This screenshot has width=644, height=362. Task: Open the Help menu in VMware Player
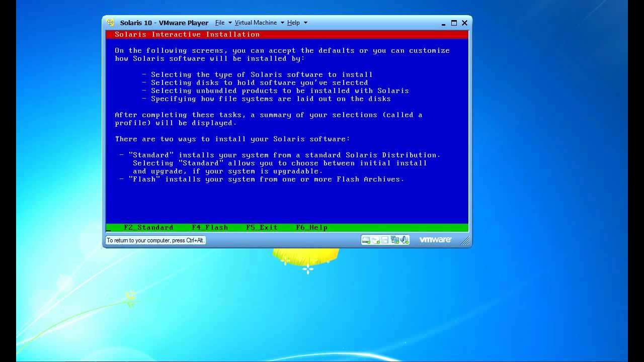(x=293, y=23)
